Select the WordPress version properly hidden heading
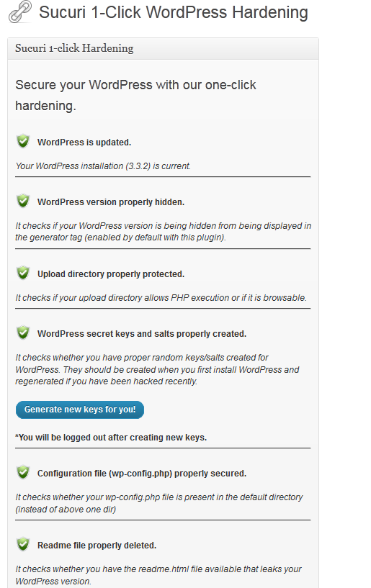The width and height of the screenshot is (371, 588). 111,202
